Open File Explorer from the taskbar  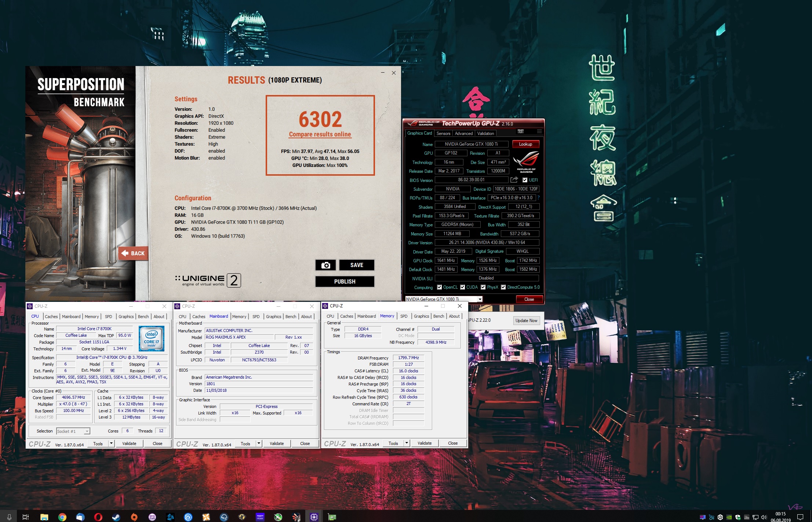tap(44, 517)
